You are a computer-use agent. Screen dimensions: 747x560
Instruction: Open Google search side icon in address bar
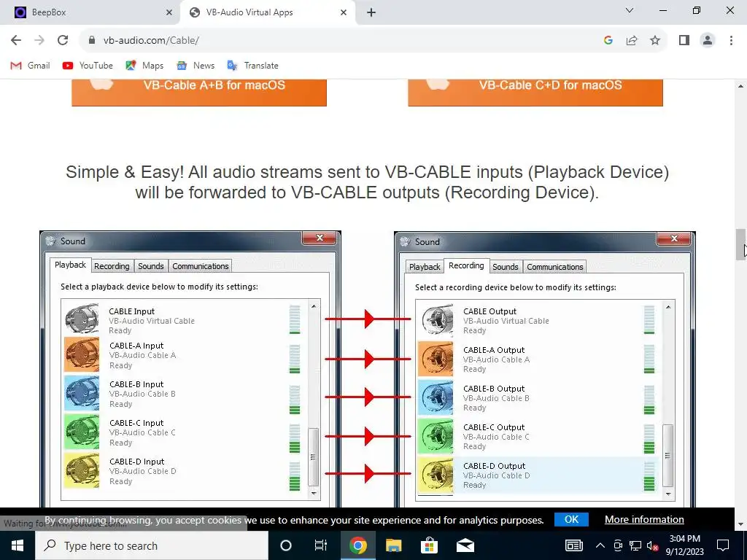[x=608, y=40]
